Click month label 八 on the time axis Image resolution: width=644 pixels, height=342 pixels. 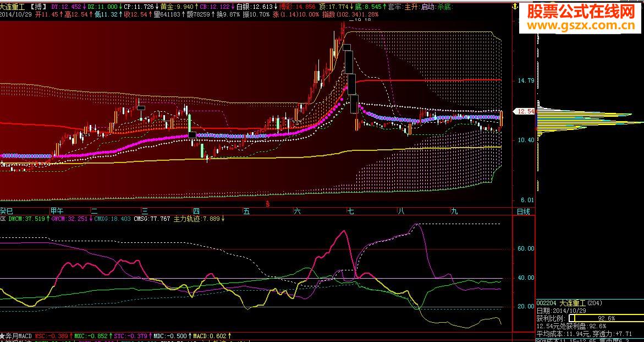(401, 211)
